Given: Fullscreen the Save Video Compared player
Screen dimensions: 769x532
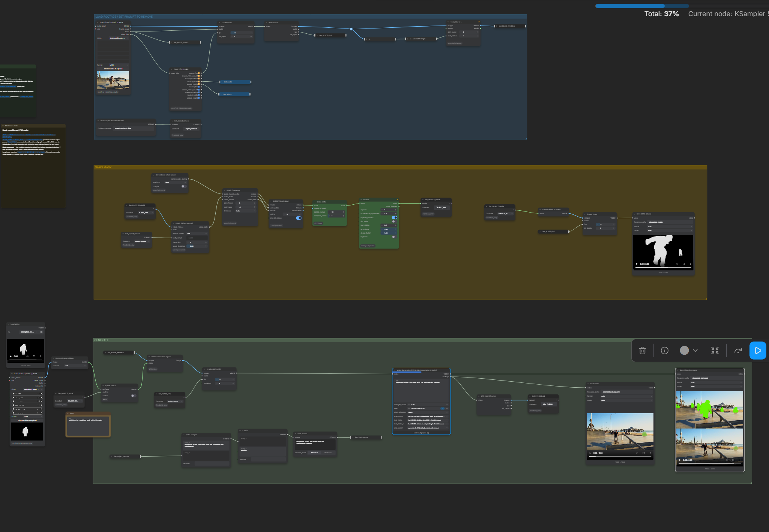Looking at the screenshot, I should click(733, 460).
